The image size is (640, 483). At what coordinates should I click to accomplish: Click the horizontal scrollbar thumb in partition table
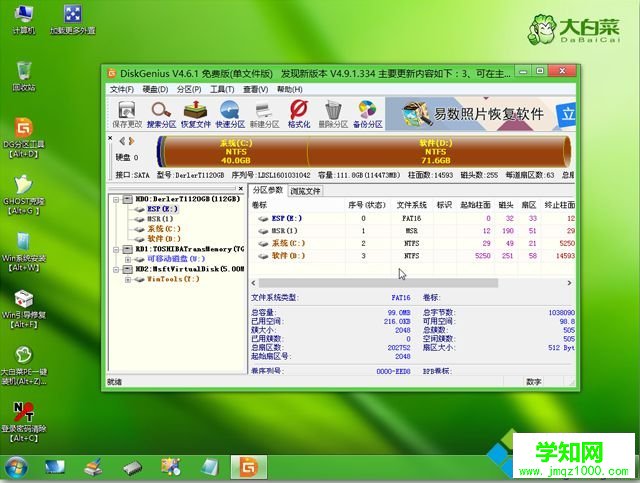pos(378,283)
